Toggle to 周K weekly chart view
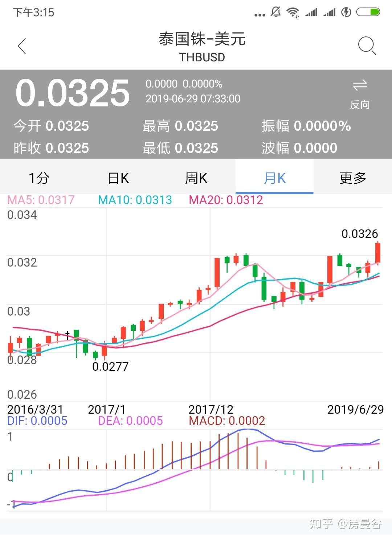Image resolution: width=392 pixels, height=540 pixels. (196, 178)
